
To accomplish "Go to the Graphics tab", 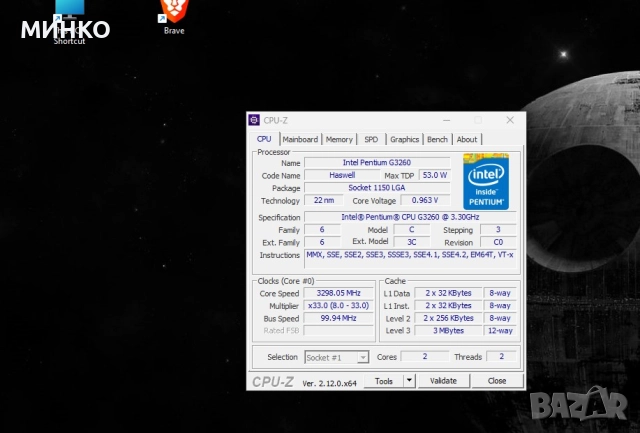I will [x=404, y=139].
